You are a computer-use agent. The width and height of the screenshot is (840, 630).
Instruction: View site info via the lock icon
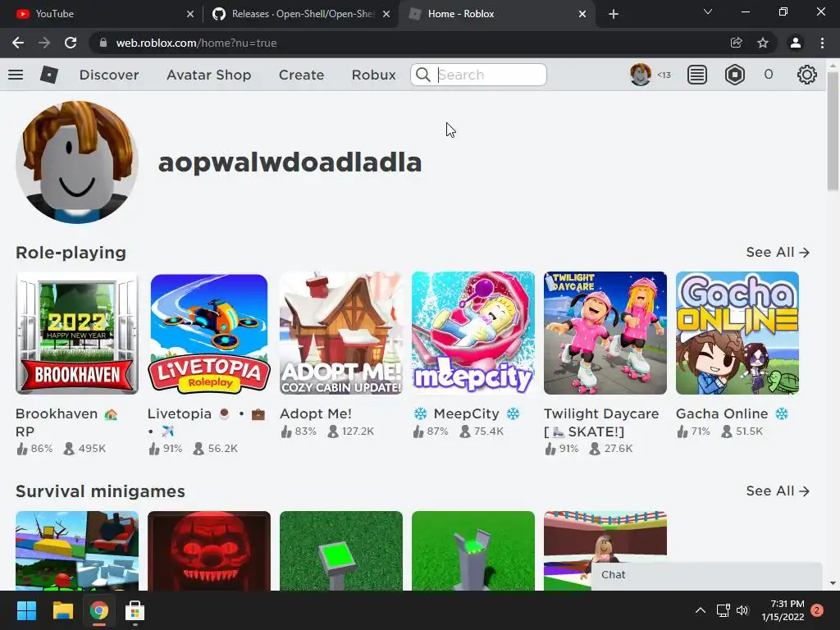coord(103,43)
